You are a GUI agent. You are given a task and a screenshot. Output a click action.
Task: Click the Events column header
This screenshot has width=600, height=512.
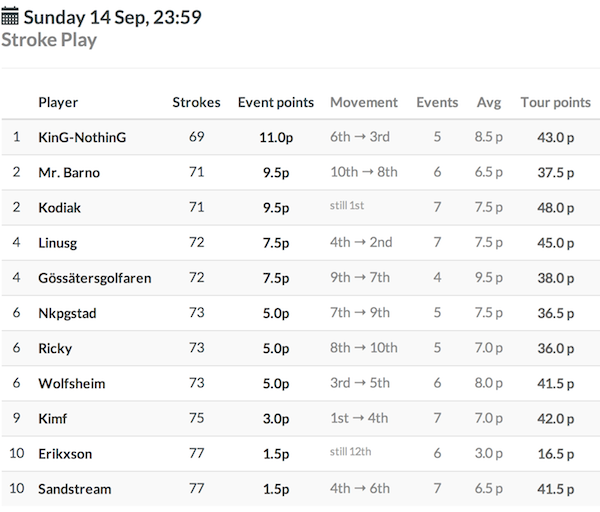tap(437, 102)
